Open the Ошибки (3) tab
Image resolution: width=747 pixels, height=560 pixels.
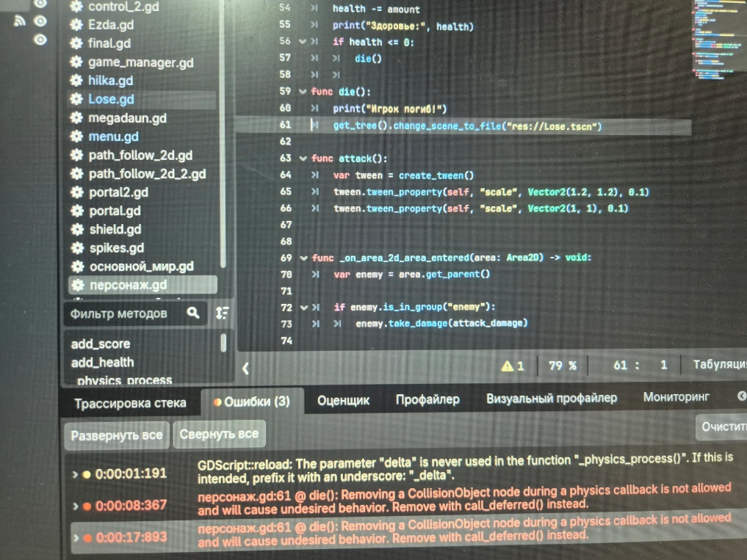coord(252,402)
